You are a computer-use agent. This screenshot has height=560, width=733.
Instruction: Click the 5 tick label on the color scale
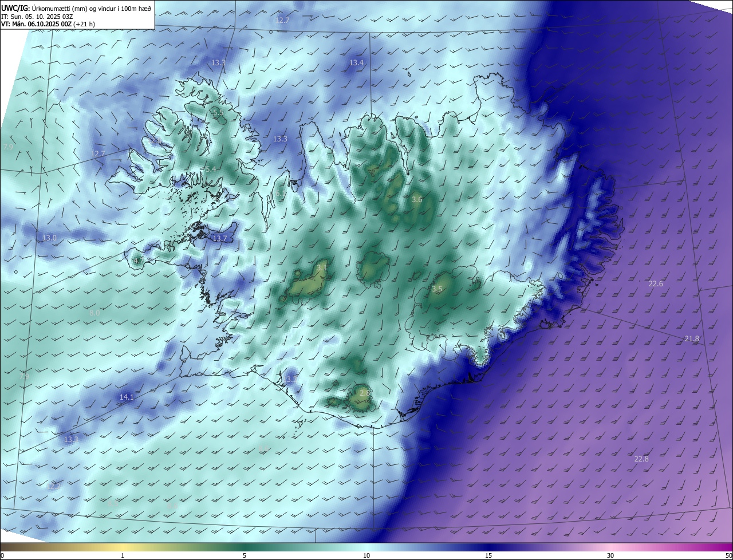(245, 555)
